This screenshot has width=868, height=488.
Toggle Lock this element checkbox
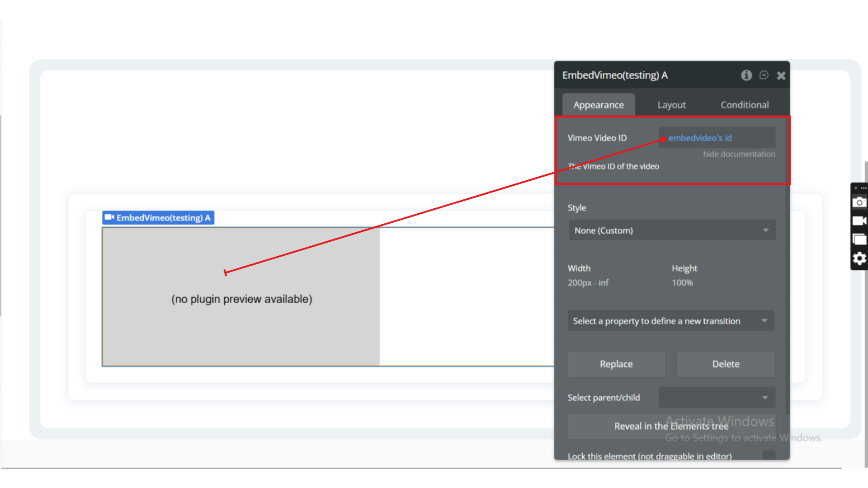[x=769, y=455]
